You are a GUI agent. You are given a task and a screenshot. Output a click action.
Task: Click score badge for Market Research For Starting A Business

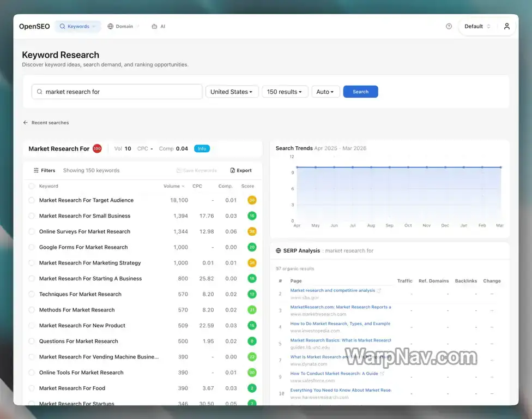pyautogui.click(x=252, y=278)
